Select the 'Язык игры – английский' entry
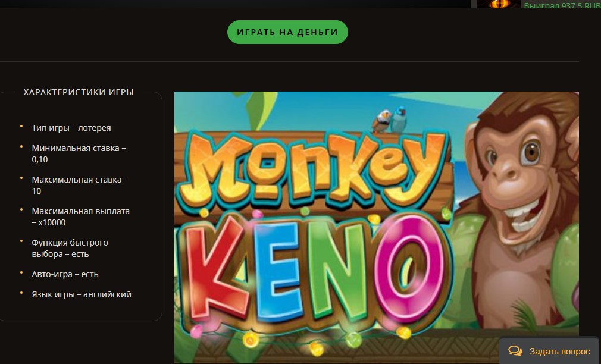The image size is (601, 364). [82, 294]
